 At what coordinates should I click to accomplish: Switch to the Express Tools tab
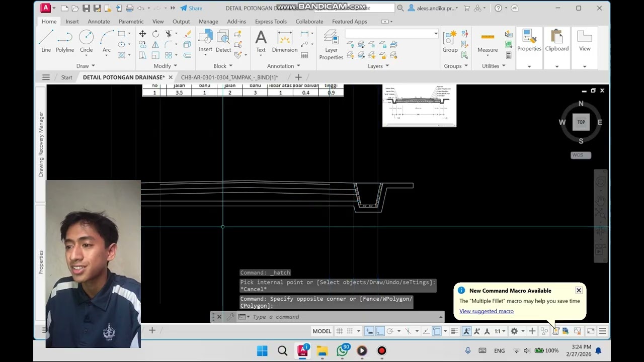[x=271, y=22]
